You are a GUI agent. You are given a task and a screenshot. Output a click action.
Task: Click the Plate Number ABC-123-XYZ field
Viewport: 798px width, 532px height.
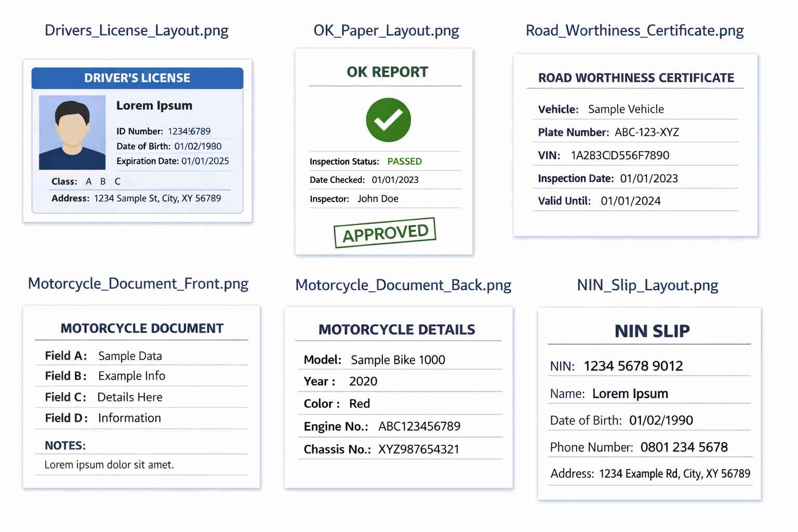point(635,132)
